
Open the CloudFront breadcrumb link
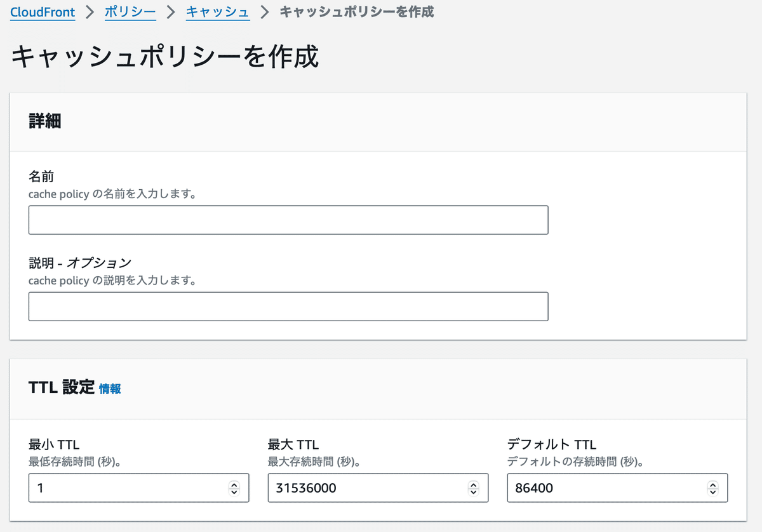[42, 11]
